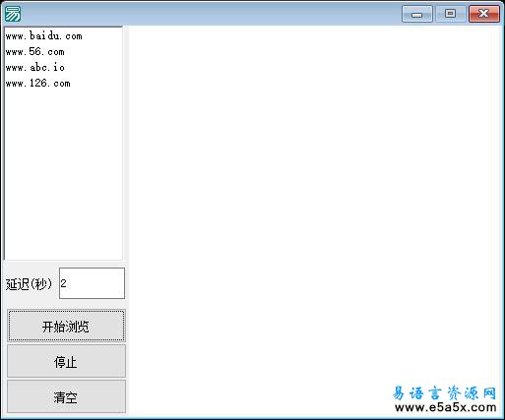This screenshot has height=420, width=505.
Task: Start browsing with the 开始浏览 button
Action: (66, 326)
